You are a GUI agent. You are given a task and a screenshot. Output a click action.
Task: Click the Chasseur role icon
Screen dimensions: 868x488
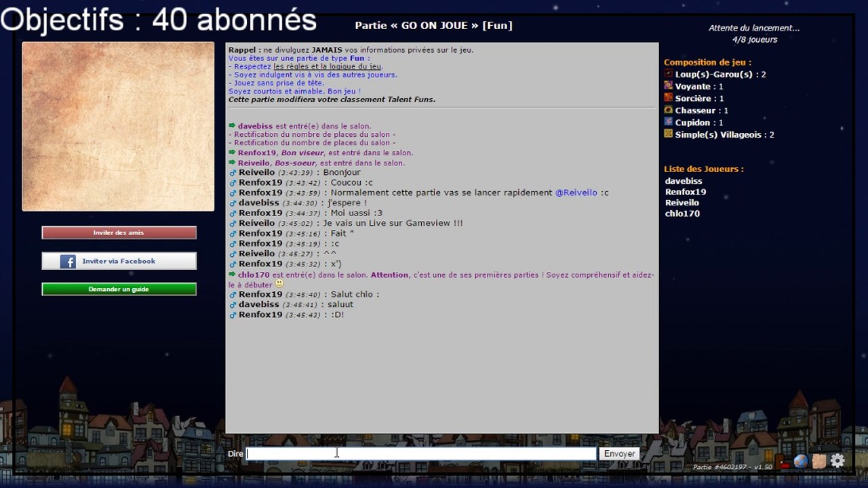click(668, 110)
